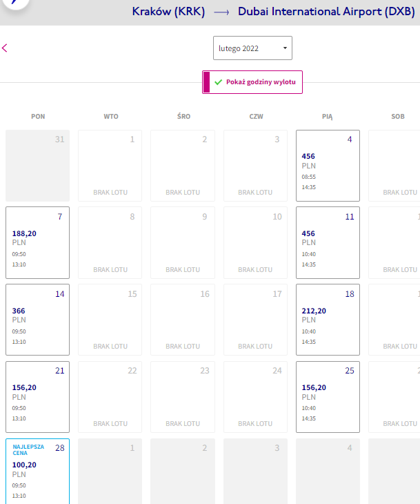Choose best price February 28 flight
Viewport: 420px width, 504px height.
pos(37,472)
